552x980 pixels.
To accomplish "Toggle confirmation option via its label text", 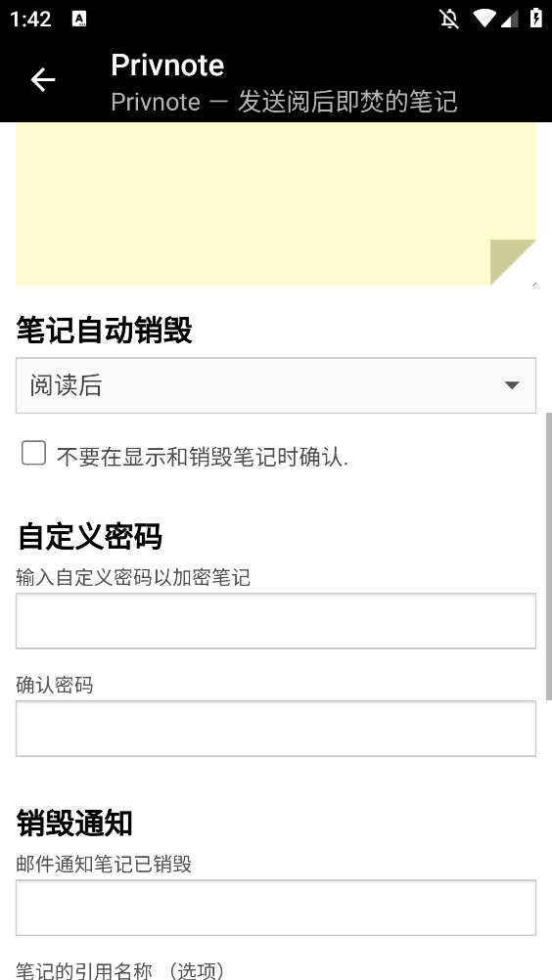I will pos(203,458).
